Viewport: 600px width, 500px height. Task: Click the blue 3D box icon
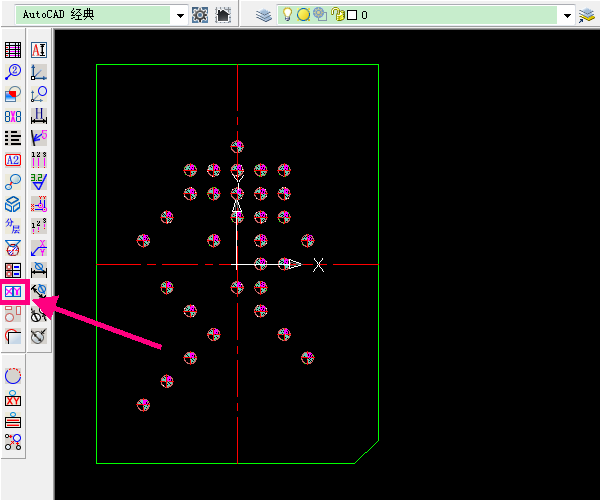pyautogui.click(x=13, y=204)
